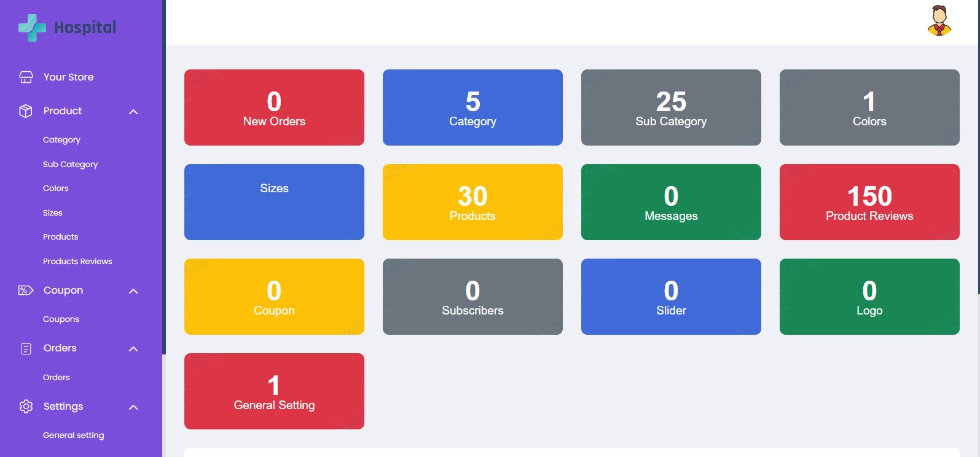The height and width of the screenshot is (457, 980).
Task: Click the yellow 30 Products card
Action: [x=472, y=202]
